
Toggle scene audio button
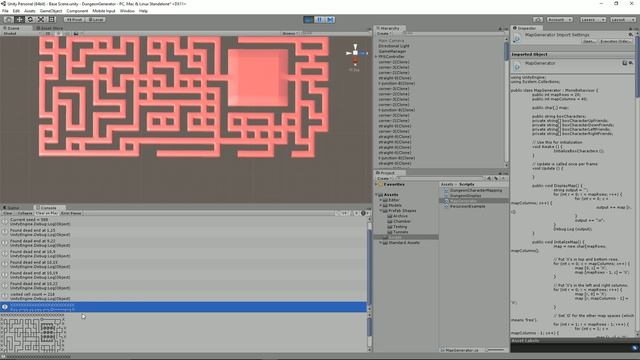(67, 33)
